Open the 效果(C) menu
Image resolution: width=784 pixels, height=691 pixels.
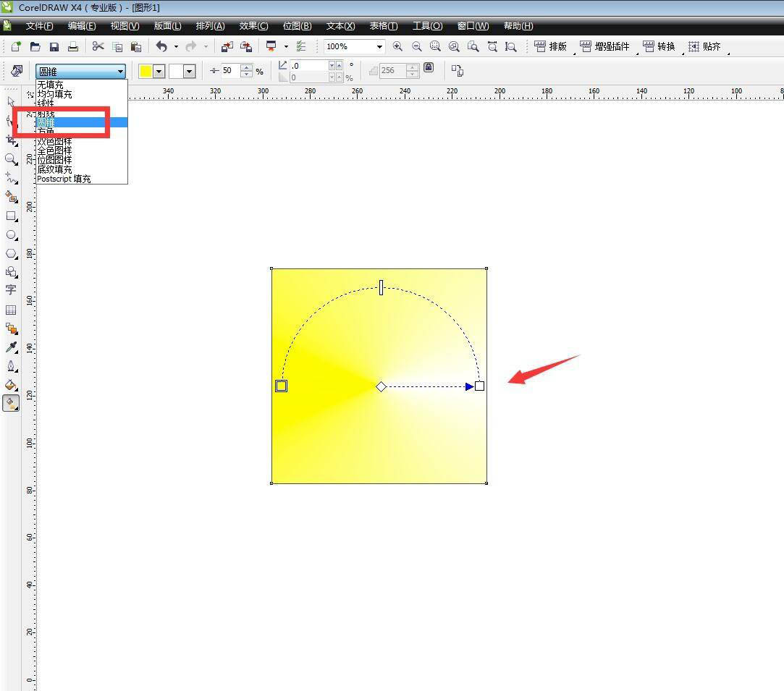253,26
